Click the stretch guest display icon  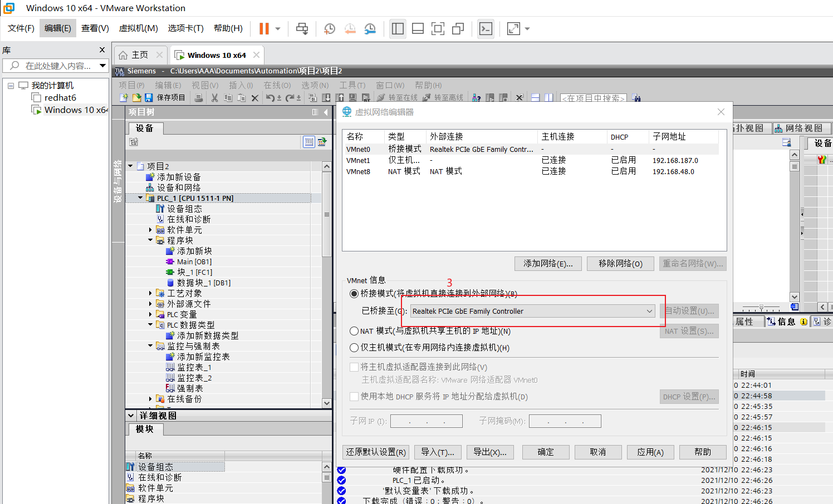[513, 28]
